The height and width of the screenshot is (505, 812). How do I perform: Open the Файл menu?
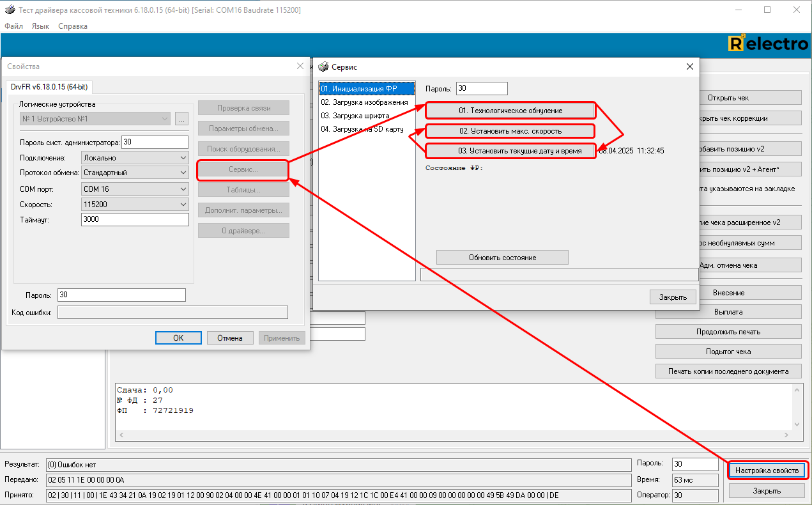(x=13, y=26)
